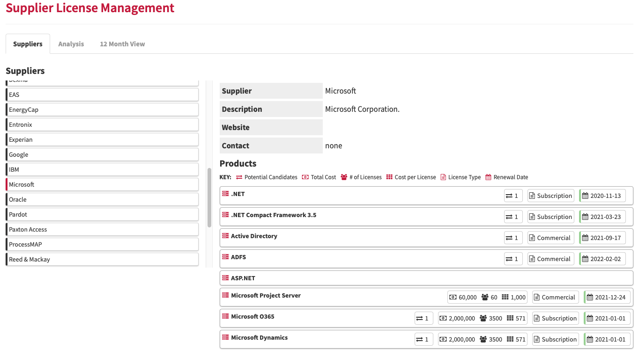
Task: Select EnergyCap supplier
Action: pyautogui.click(x=102, y=109)
